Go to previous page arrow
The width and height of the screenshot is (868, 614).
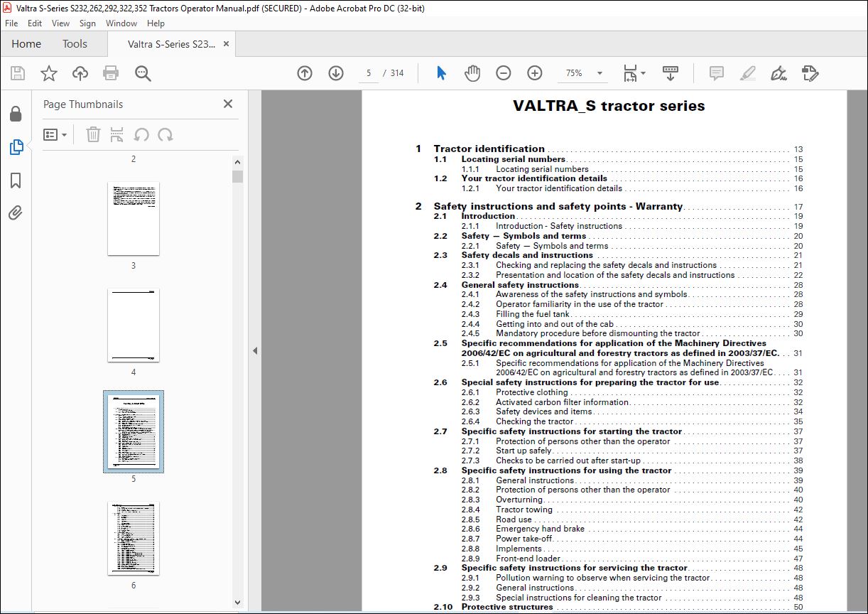[x=305, y=73]
